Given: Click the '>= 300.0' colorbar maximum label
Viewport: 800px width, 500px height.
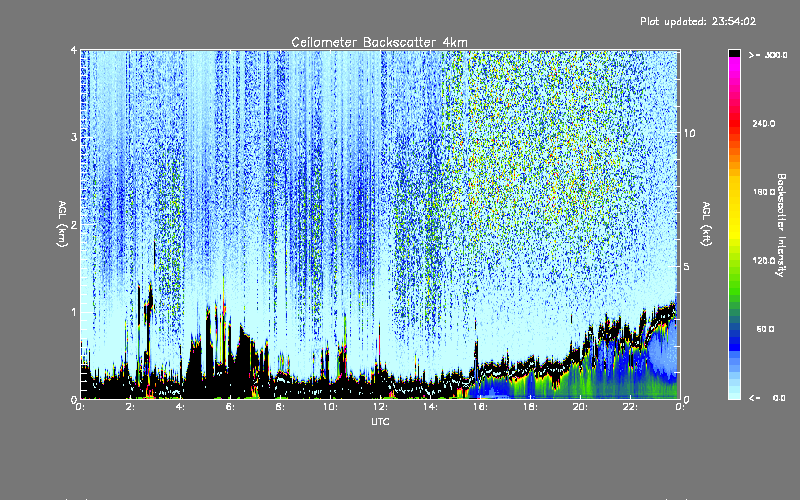Looking at the screenshot, I should (768, 55).
